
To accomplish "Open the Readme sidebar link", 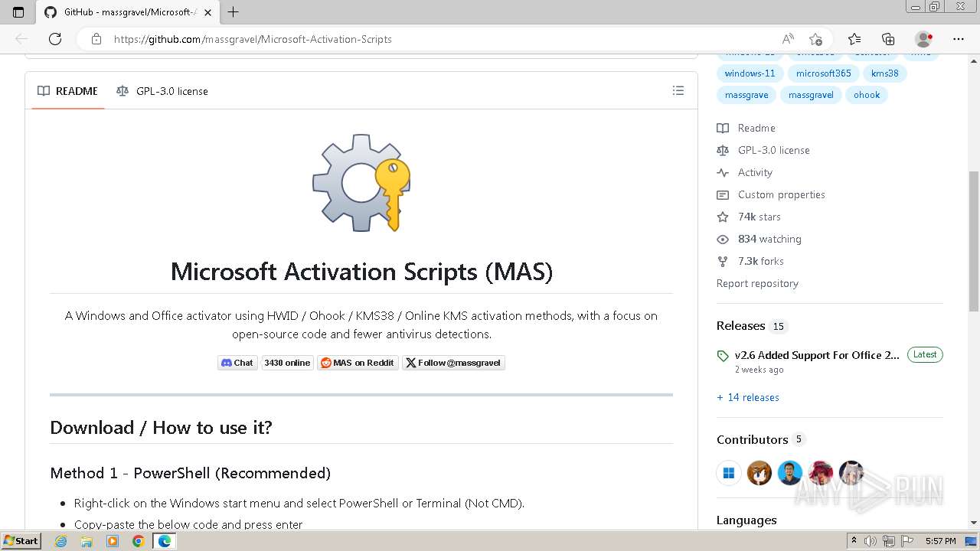I will point(746,128).
